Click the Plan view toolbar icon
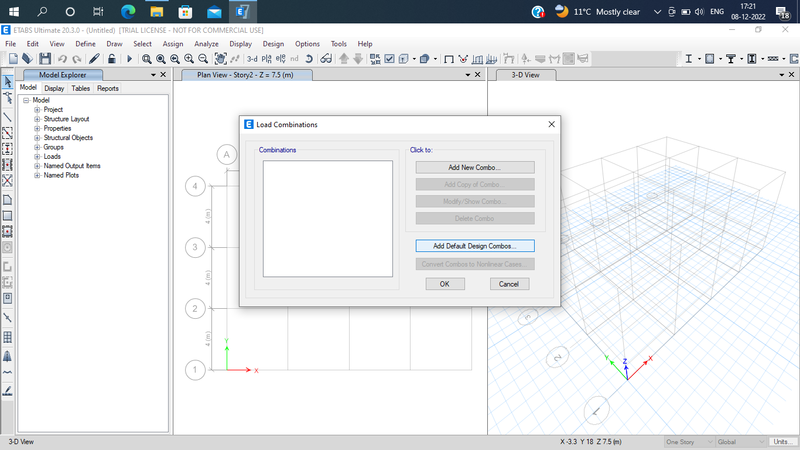 pyautogui.click(x=266, y=59)
